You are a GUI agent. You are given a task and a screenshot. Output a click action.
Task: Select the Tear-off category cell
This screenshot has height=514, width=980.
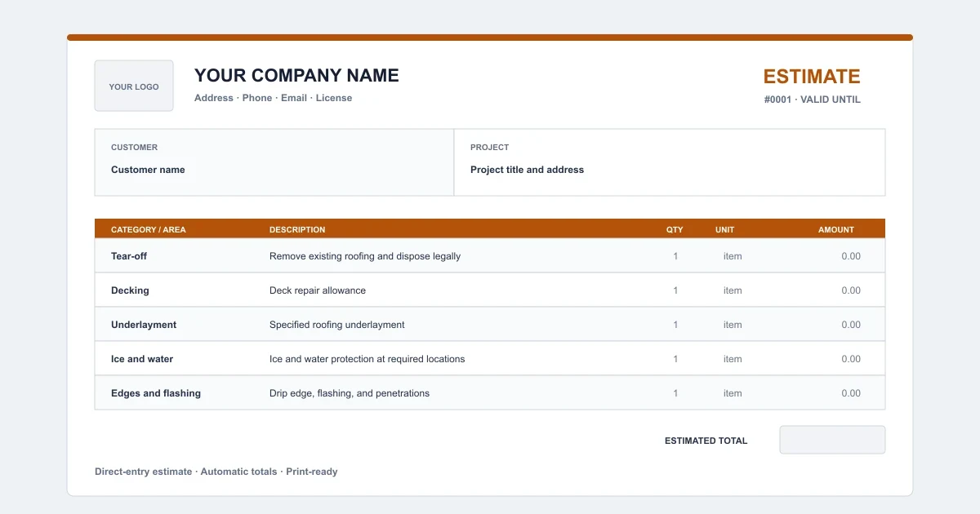tap(129, 256)
